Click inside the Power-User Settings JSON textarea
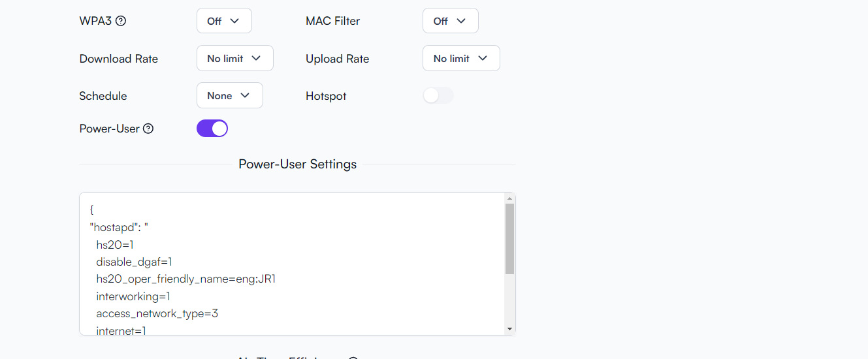868x359 pixels. pyautogui.click(x=293, y=264)
